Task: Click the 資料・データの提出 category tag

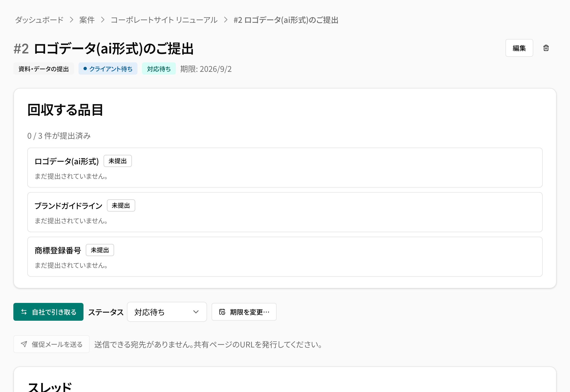Action: tap(44, 69)
